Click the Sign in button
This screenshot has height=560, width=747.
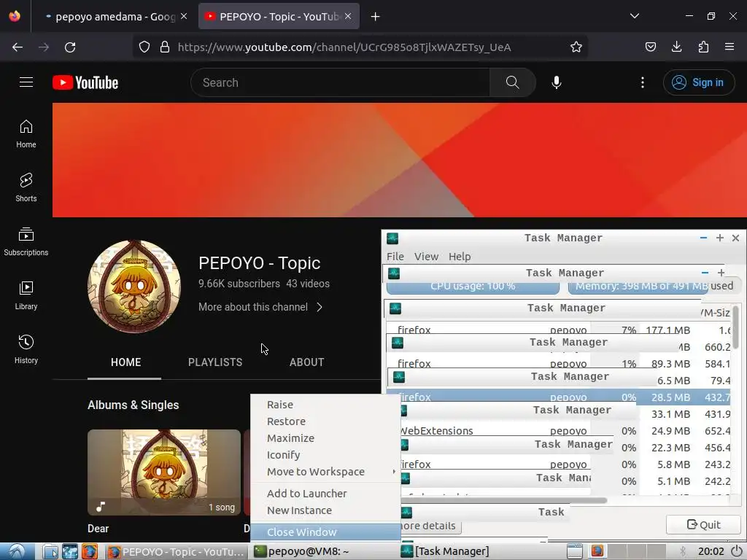[x=698, y=82]
